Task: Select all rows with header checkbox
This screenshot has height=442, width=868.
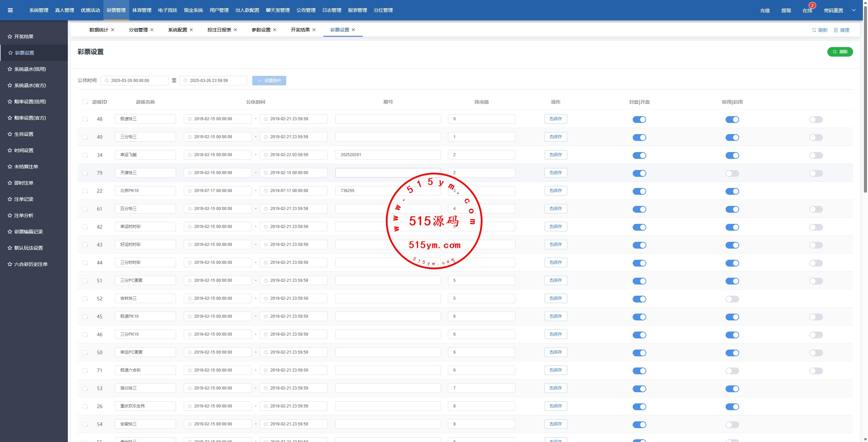Action: tap(85, 102)
